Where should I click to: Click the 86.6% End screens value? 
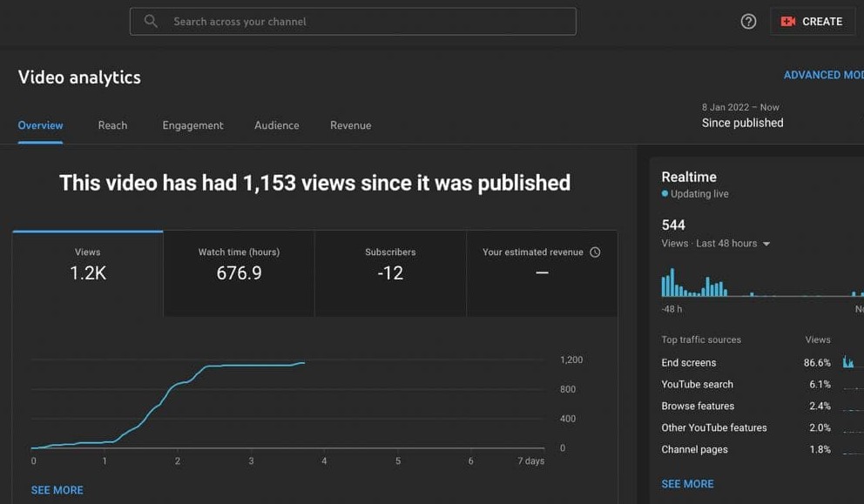817,363
